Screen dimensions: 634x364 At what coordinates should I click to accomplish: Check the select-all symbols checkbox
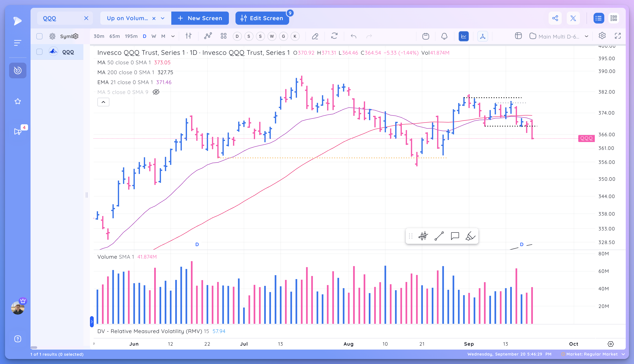[x=39, y=36]
